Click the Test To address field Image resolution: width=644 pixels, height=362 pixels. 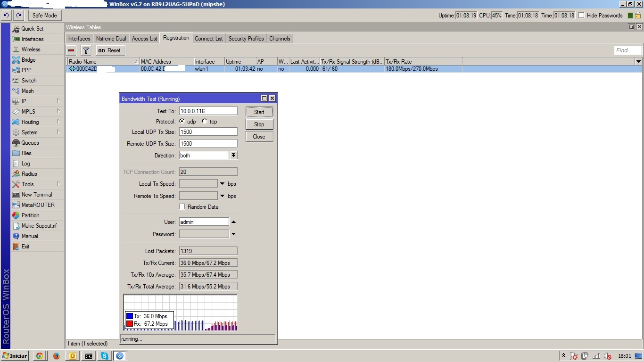[x=208, y=111]
